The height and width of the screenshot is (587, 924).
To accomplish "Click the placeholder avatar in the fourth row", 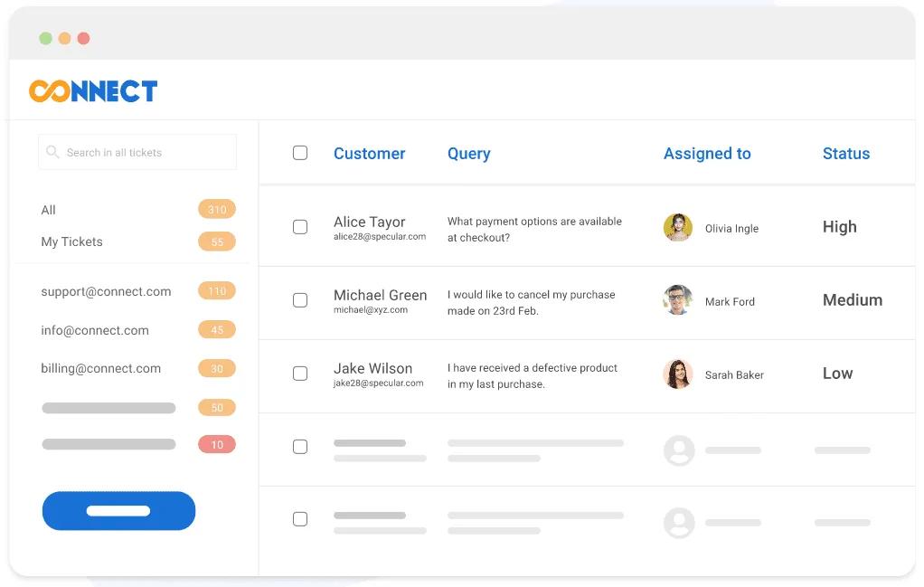I will 679,450.
